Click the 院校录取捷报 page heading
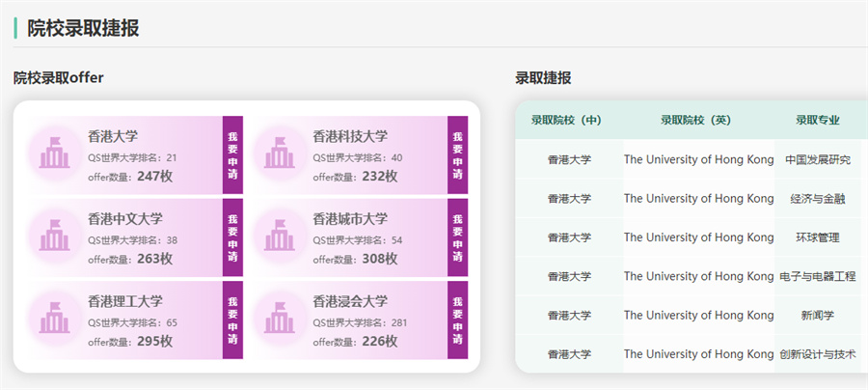Image resolution: width=868 pixels, height=390 pixels. tap(83, 28)
